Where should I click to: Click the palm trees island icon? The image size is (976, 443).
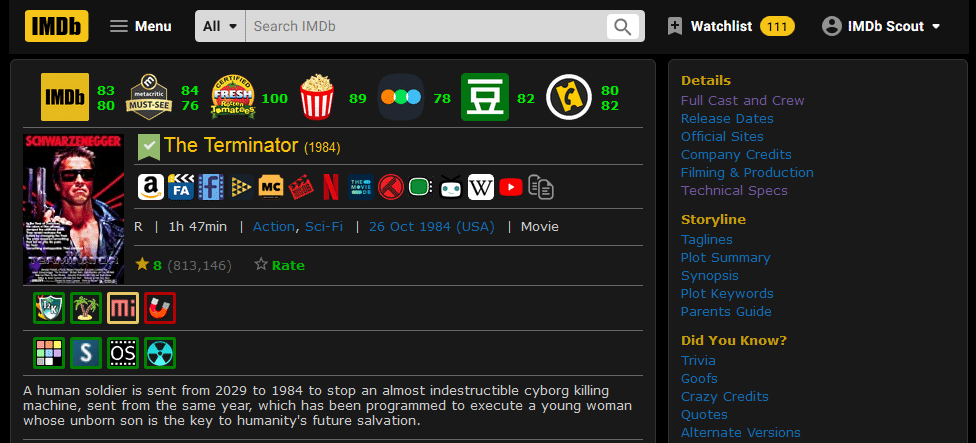pos(86,307)
